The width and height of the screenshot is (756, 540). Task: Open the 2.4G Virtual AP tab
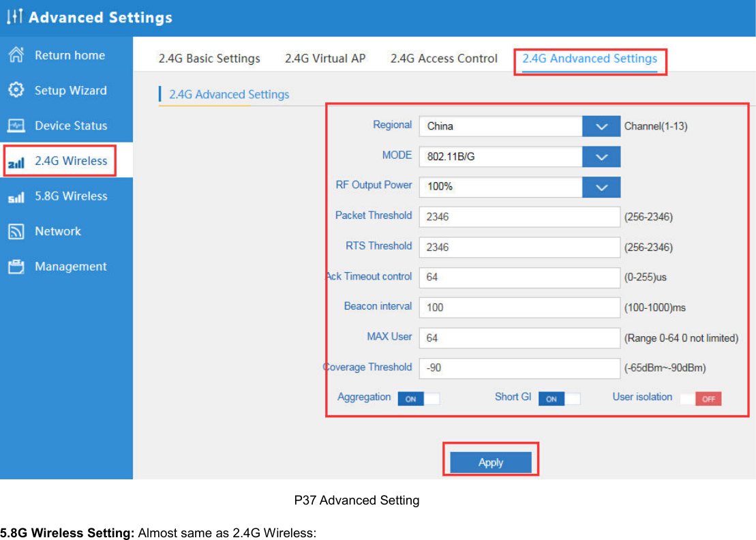(325, 59)
